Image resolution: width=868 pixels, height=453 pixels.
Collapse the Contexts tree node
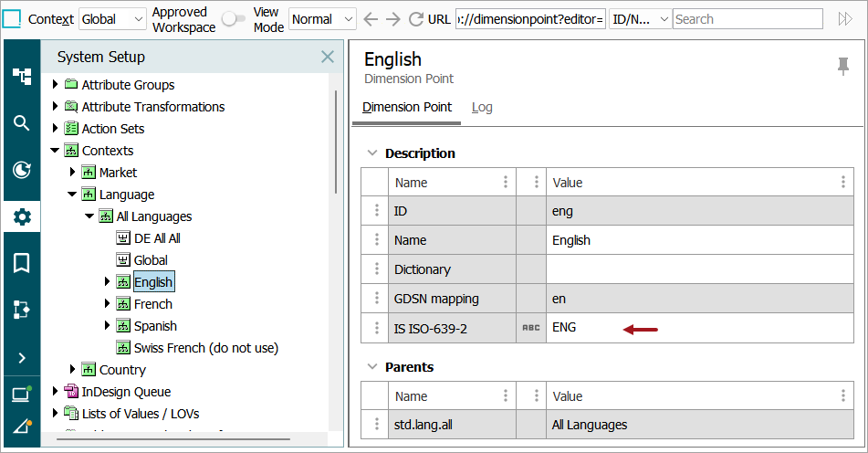pyautogui.click(x=55, y=150)
